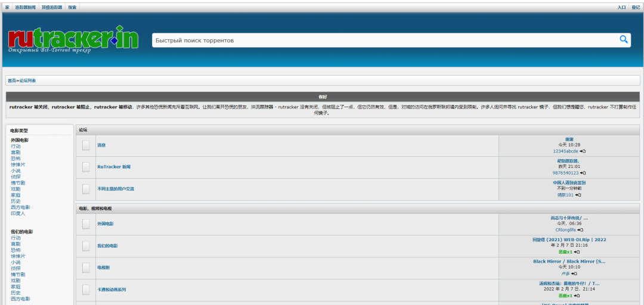Open 家 in the top navigation bar
This screenshot has width=644, height=305.
pos(7,7)
